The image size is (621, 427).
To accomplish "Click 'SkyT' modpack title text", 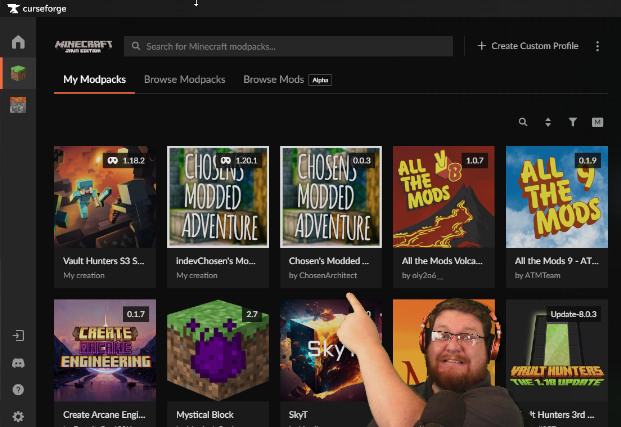I will point(298,415).
